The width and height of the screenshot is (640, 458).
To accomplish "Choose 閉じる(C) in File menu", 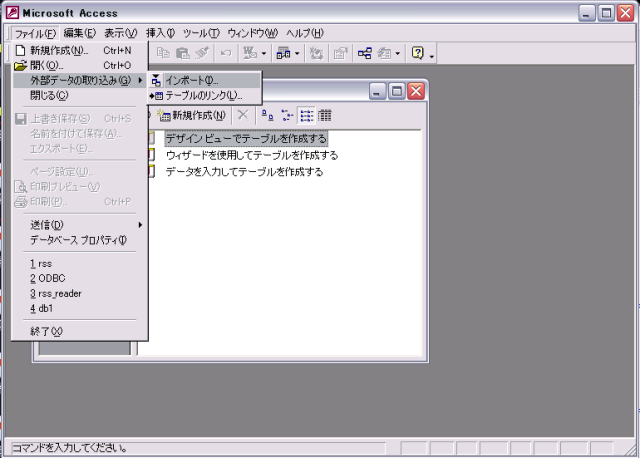I will [80, 96].
